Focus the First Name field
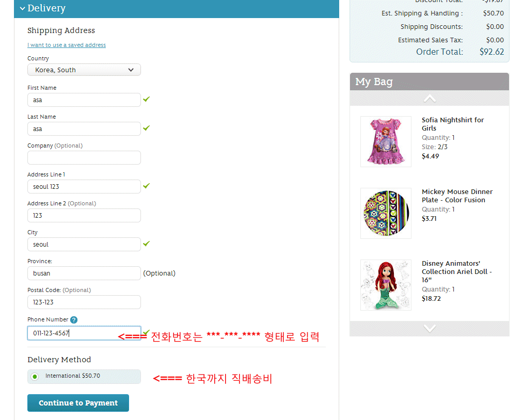This screenshot has height=420, width=524. pos(84,100)
